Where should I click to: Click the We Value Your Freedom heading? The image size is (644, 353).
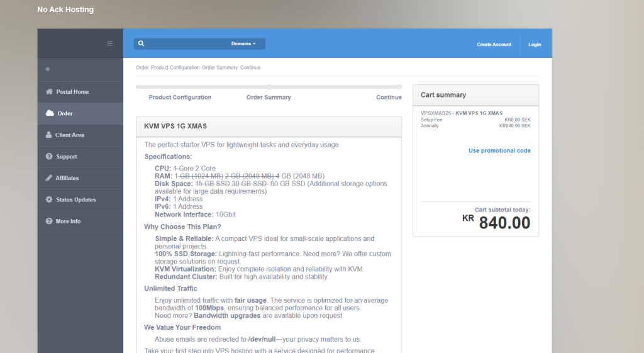pos(182,328)
